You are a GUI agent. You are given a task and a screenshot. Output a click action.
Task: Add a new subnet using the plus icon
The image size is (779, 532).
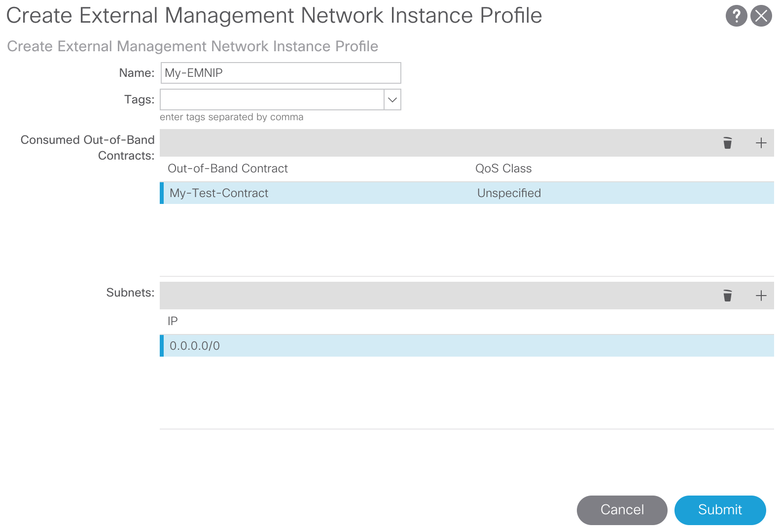[x=761, y=296]
